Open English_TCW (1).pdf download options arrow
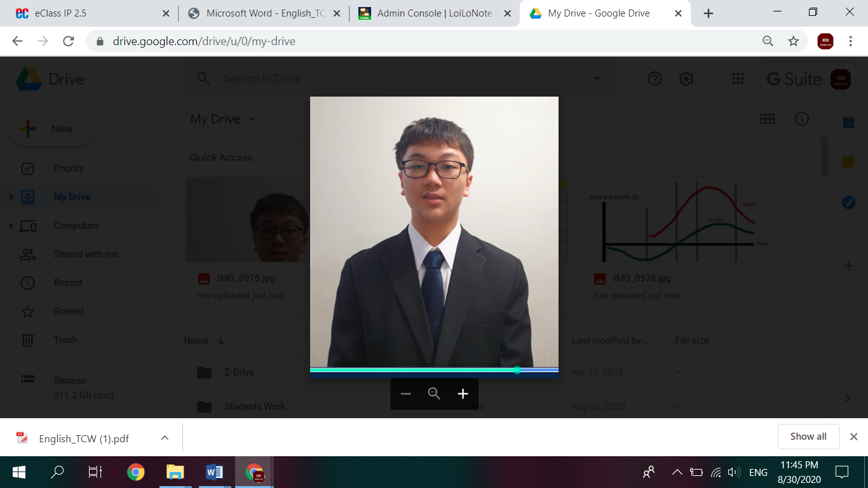The image size is (868, 488). coord(165,438)
